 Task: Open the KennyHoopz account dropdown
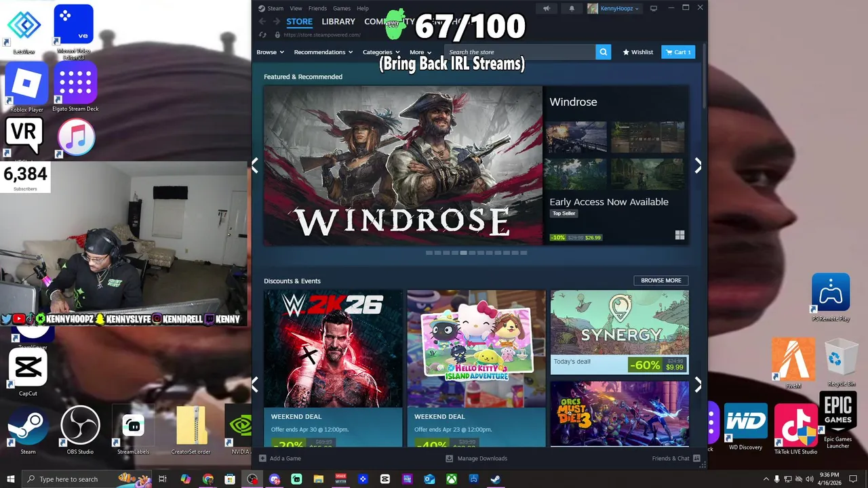613,9
